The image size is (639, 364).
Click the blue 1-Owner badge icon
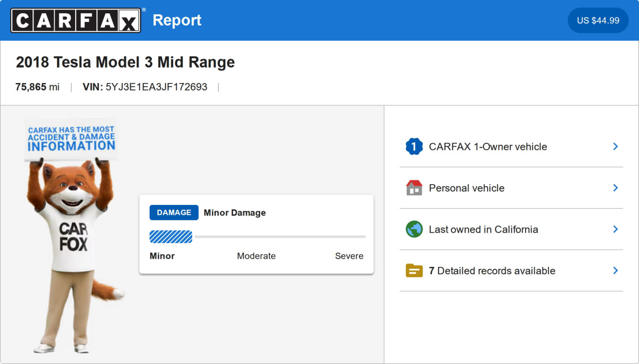click(x=414, y=146)
